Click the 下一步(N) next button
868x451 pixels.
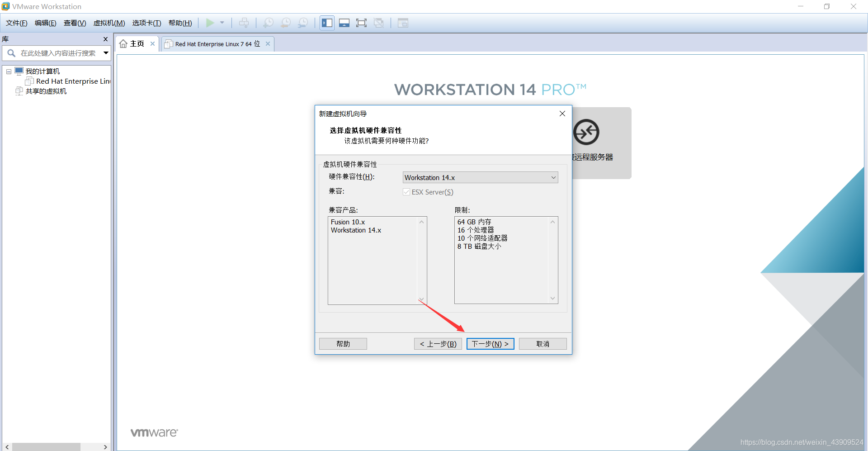pyautogui.click(x=491, y=344)
